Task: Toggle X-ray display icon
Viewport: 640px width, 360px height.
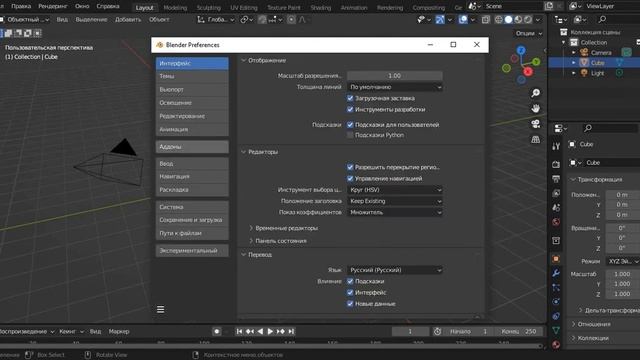Action: tap(485, 20)
